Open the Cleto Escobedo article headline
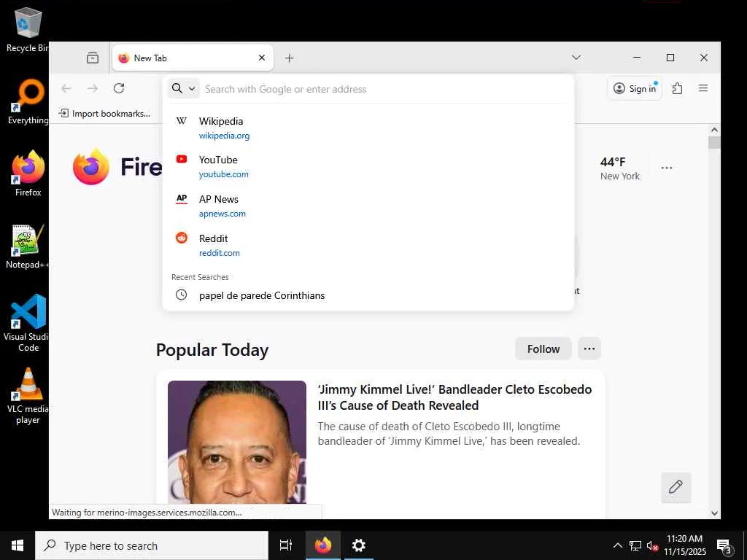Screen dimensions: 747x560 point(454,397)
